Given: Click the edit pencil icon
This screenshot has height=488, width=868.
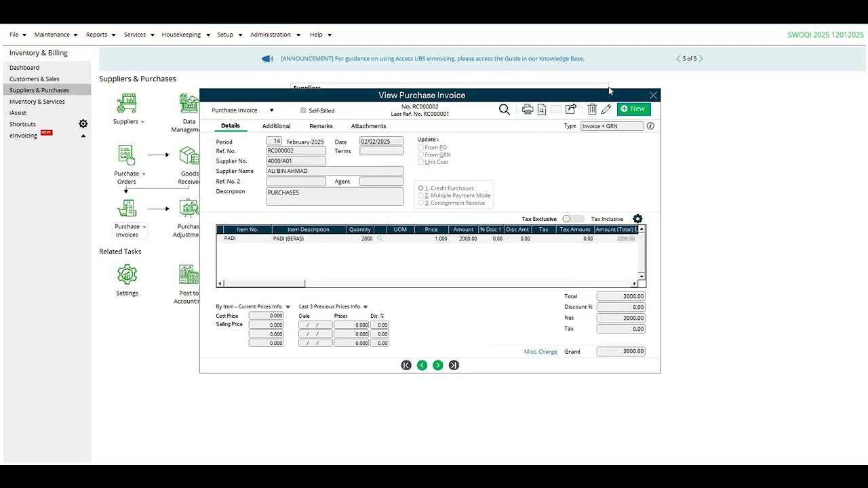Looking at the screenshot, I should click(606, 109).
